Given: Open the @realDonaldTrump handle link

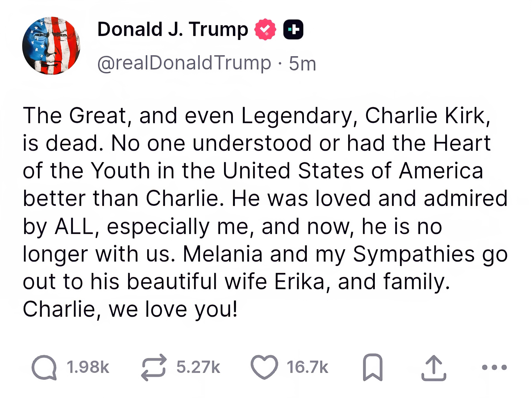Looking at the screenshot, I should point(184,63).
